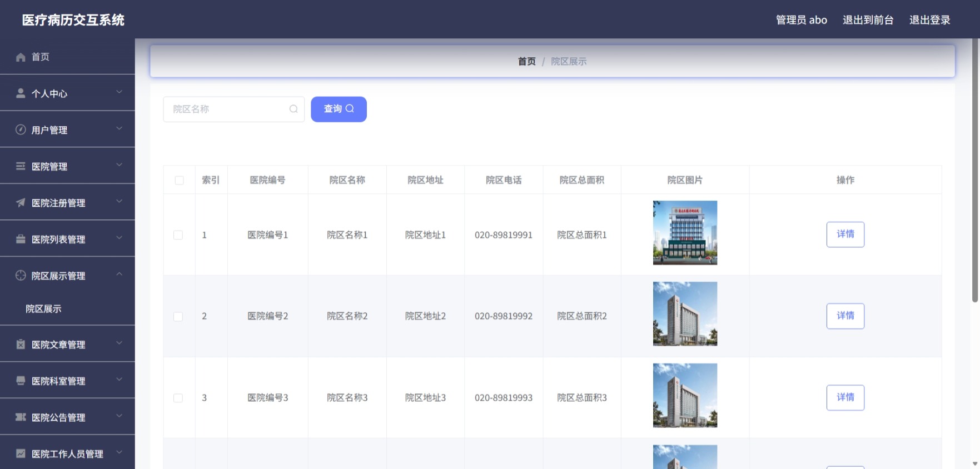Click the globe icon for 院区展示管理

(21, 275)
